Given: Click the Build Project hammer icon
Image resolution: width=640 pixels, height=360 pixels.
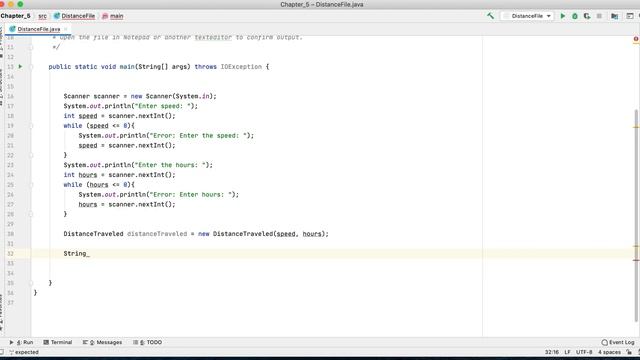Looking at the screenshot, I should tap(490, 16).
